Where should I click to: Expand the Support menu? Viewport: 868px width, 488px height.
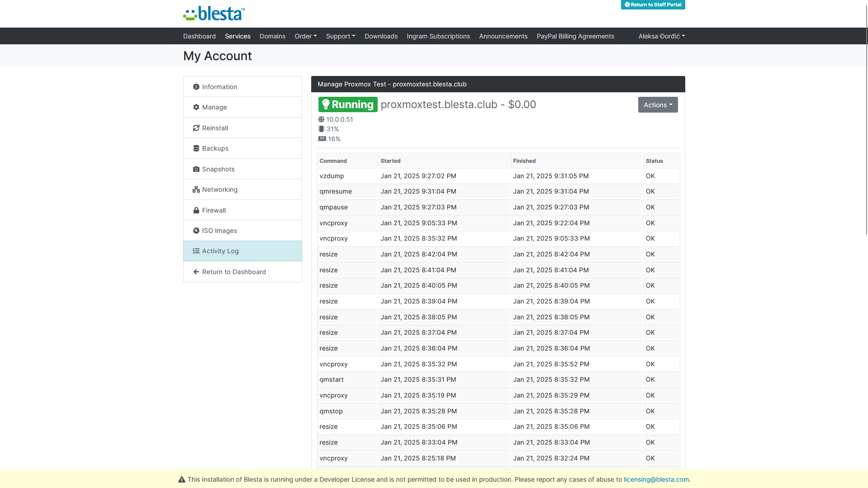[x=341, y=36]
